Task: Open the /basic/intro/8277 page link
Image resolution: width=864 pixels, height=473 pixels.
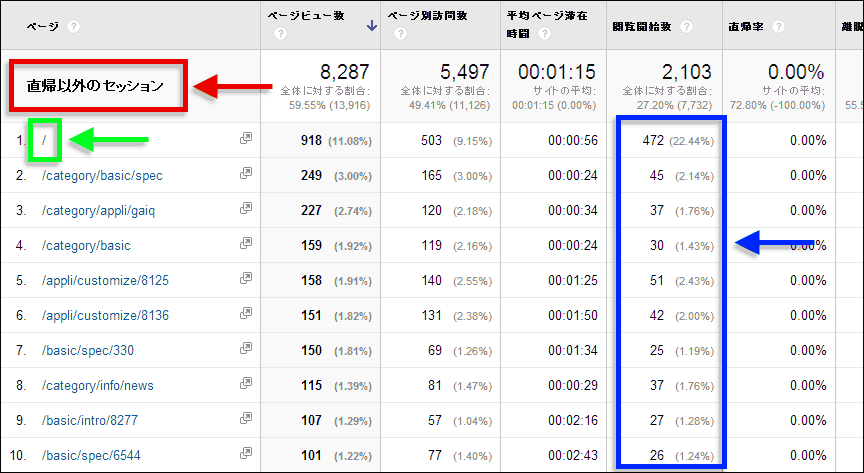Action: pyautogui.click(x=91, y=420)
